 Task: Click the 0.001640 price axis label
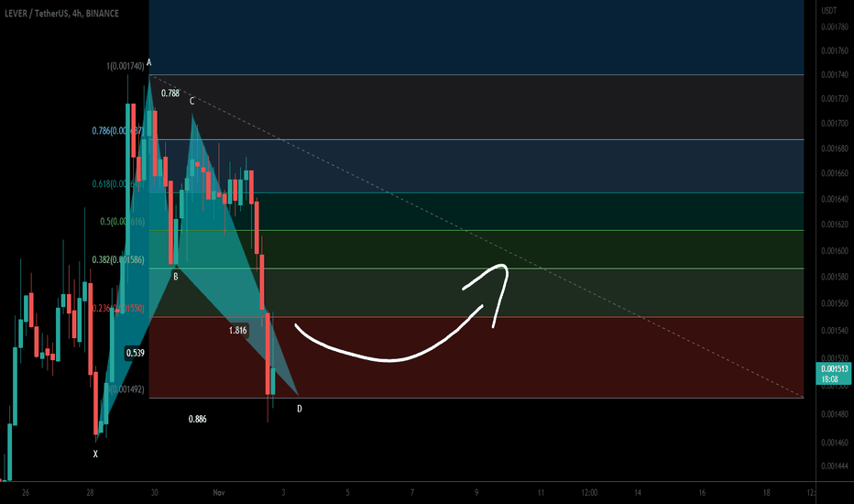pyautogui.click(x=835, y=199)
